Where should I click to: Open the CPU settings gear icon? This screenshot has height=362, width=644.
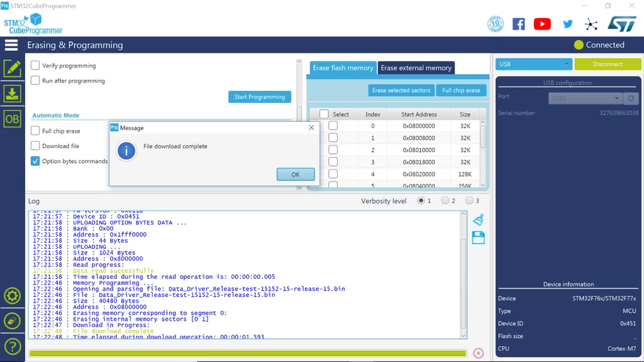coord(12,296)
